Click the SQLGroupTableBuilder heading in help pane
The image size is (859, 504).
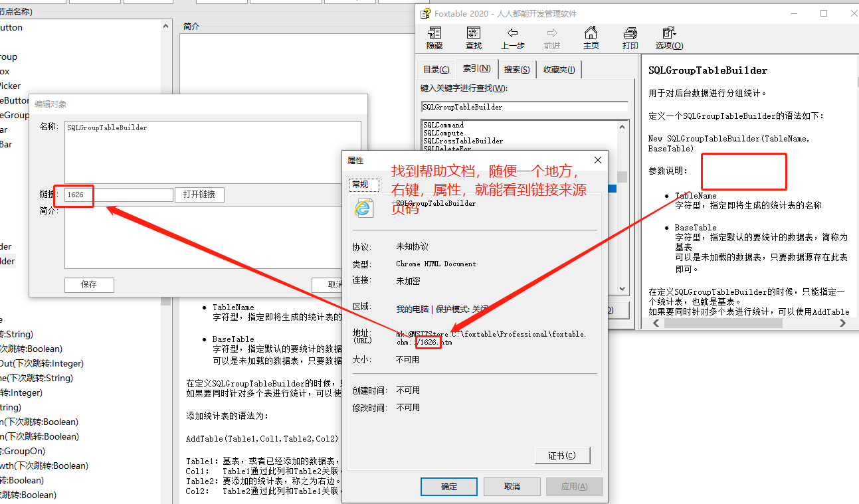(708, 70)
